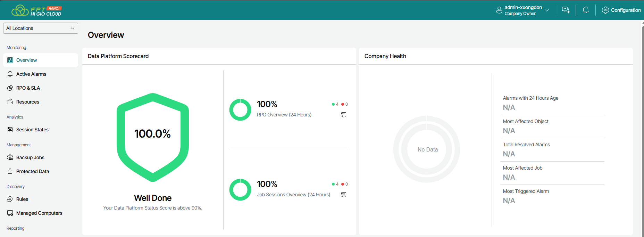644x237 pixels.
Task: Select Resources from Monitoring menu
Action: pos(28,102)
